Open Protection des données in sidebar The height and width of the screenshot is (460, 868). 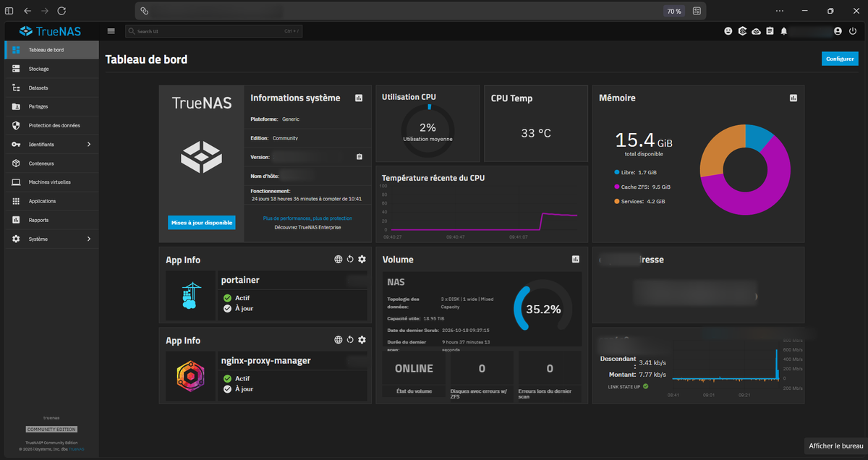(52, 125)
